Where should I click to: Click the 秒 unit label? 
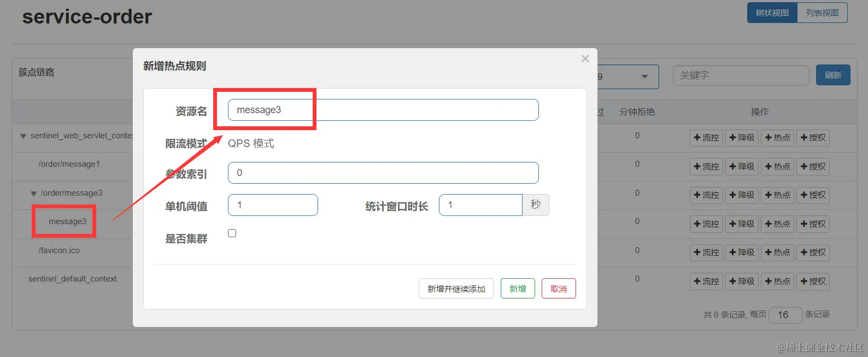[536, 205]
